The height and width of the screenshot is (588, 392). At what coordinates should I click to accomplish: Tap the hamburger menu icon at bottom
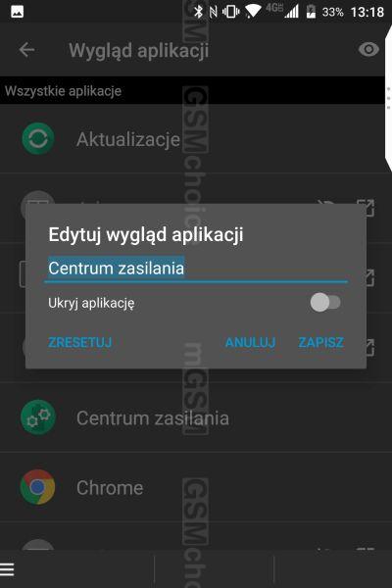point(7,568)
